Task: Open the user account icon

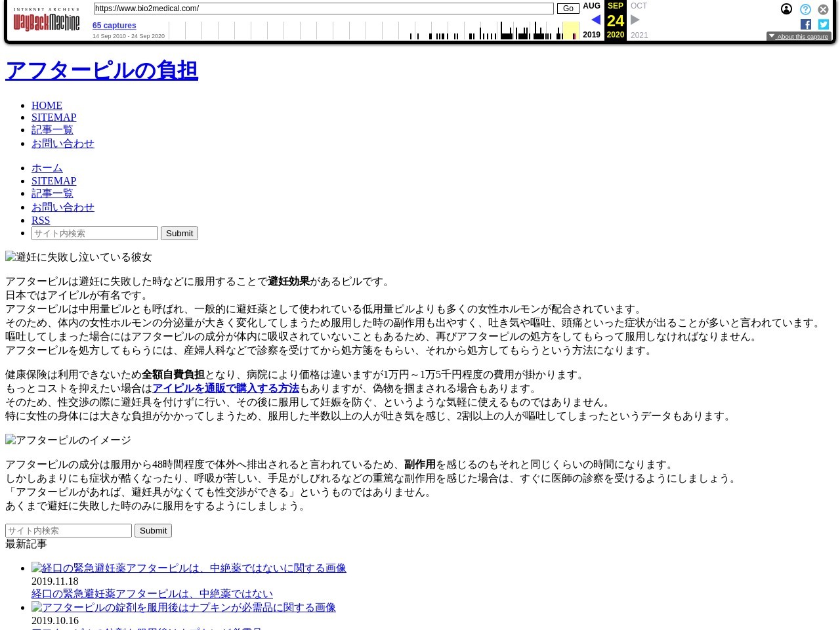Action: pyautogui.click(x=786, y=9)
